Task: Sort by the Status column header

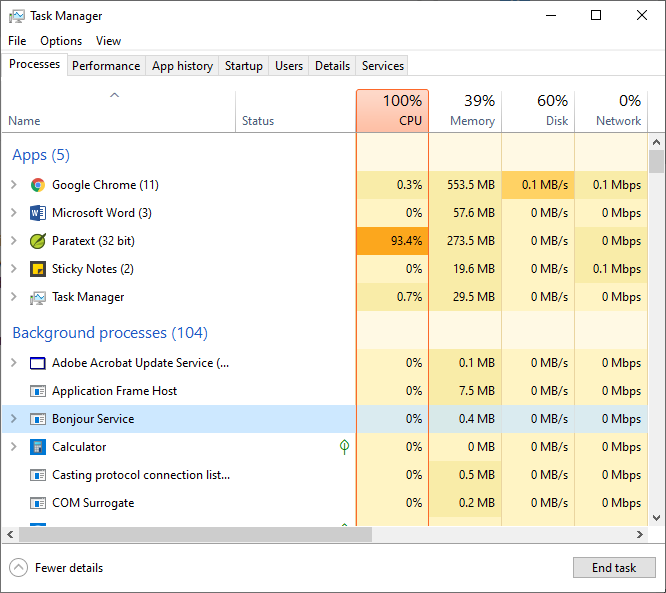Action: coord(296,111)
